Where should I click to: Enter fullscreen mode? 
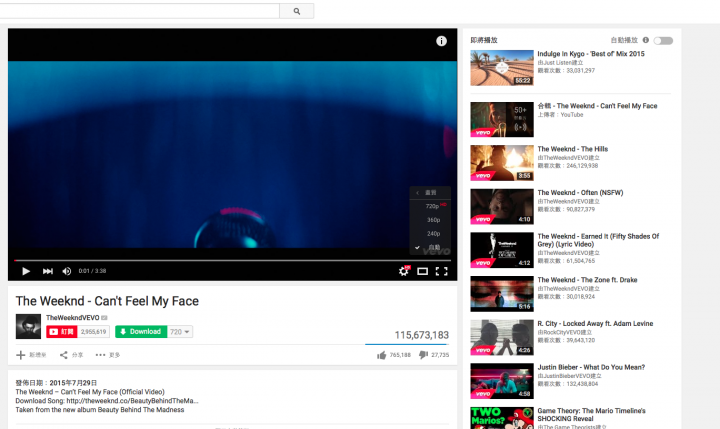pyautogui.click(x=441, y=271)
